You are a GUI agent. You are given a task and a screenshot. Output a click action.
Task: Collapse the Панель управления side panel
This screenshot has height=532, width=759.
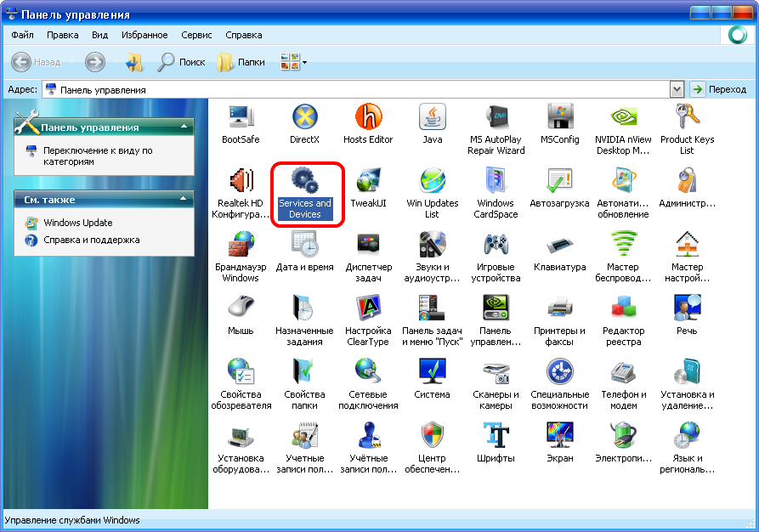[x=183, y=127]
